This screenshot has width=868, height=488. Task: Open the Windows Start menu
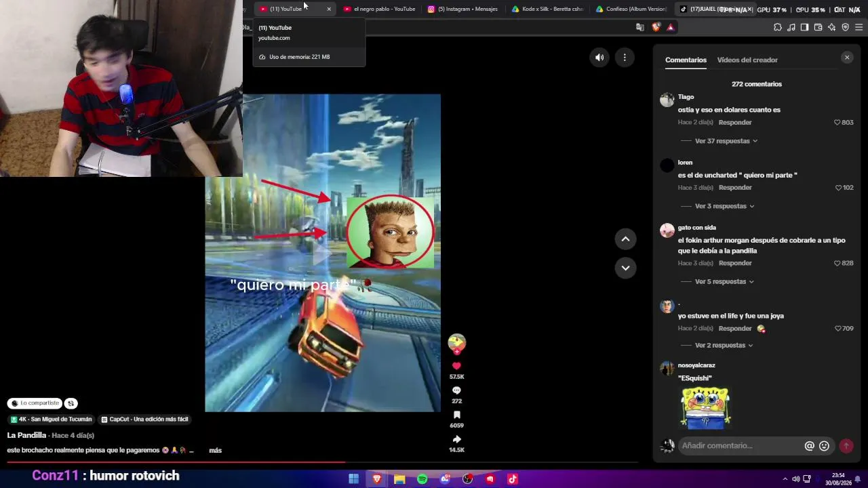[354, 479]
